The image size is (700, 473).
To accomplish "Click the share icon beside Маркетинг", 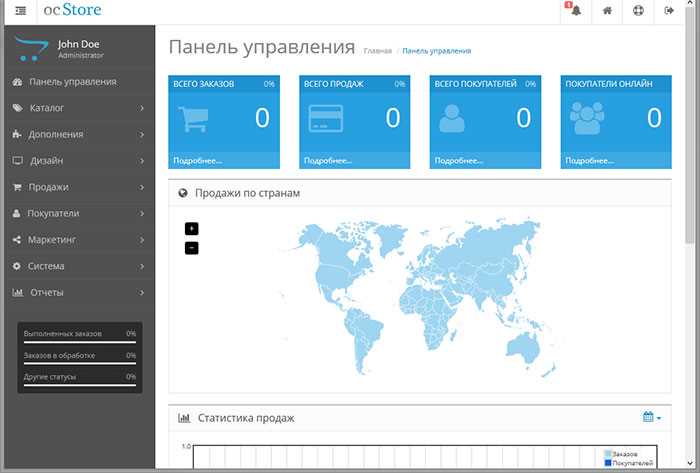I will pyautogui.click(x=17, y=240).
